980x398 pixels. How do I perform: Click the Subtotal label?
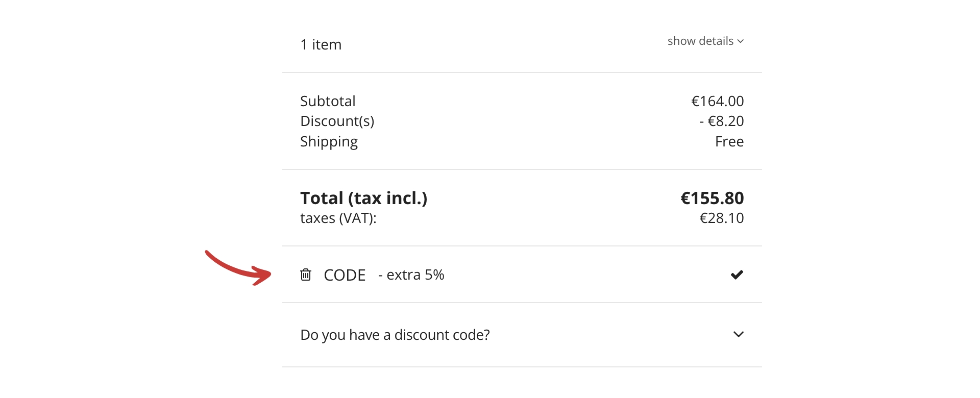pos(328,101)
